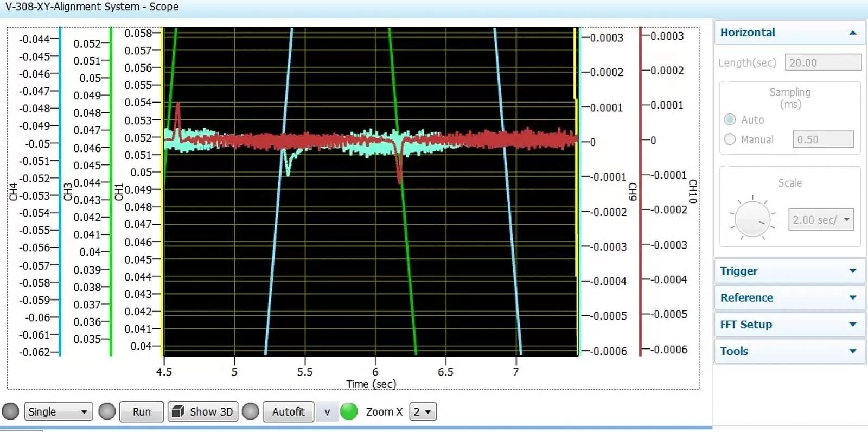868x432 pixels.
Task: Click the Show 3D button
Action: (203, 411)
